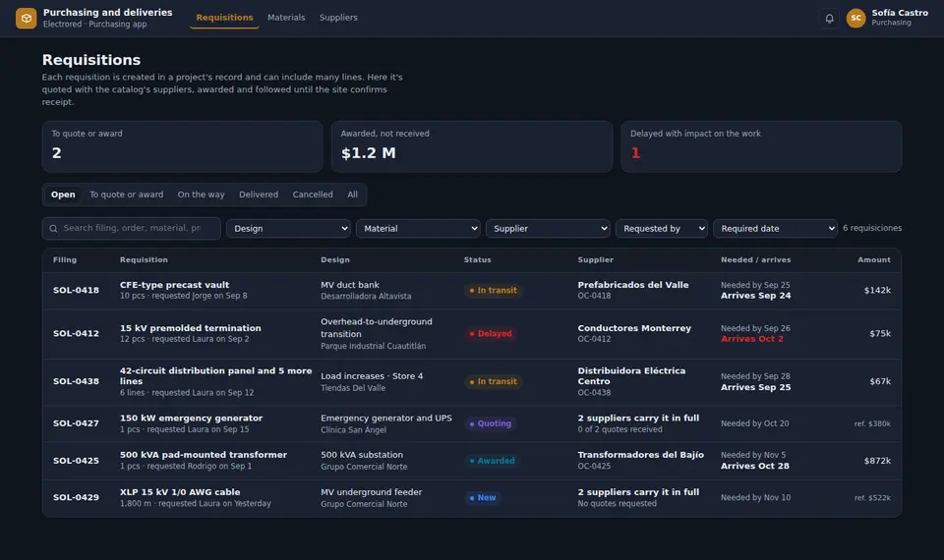Click the Delayed status badge
This screenshot has width=944, height=560.
tap(491, 334)
